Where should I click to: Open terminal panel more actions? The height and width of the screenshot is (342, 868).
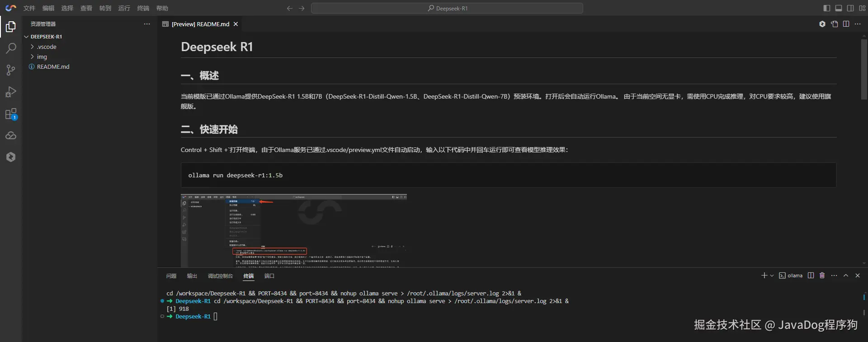tap(834, 275)
